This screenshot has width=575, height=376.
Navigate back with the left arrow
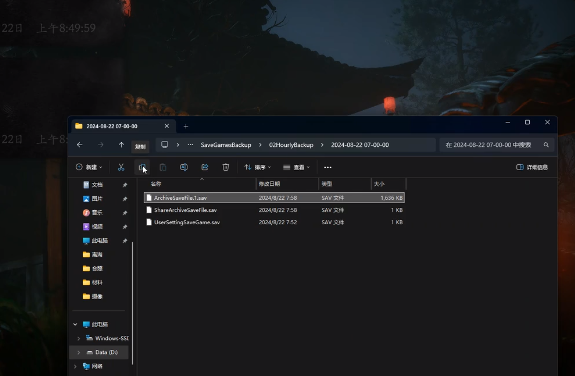80,145
